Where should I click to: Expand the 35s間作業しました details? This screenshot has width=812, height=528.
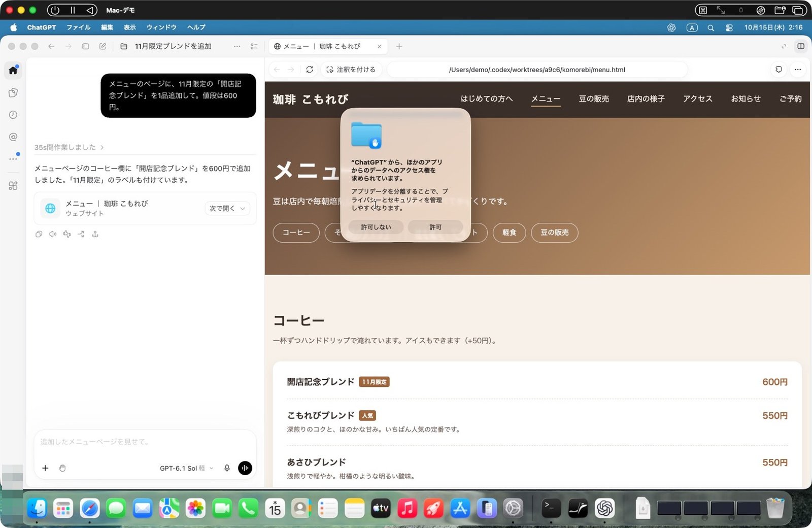[x=69, y=147]
